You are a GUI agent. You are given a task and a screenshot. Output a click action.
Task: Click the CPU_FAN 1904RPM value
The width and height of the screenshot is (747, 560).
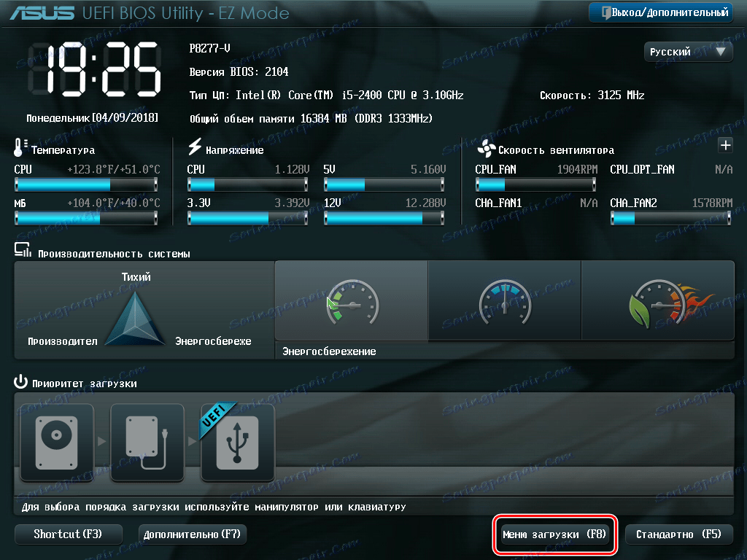(578, 169)
